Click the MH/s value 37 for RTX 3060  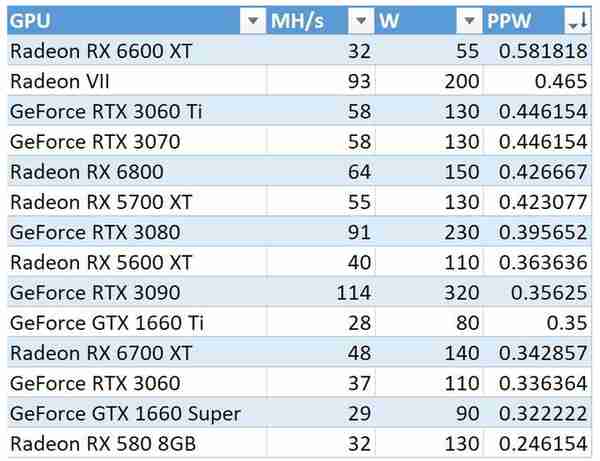359,384
